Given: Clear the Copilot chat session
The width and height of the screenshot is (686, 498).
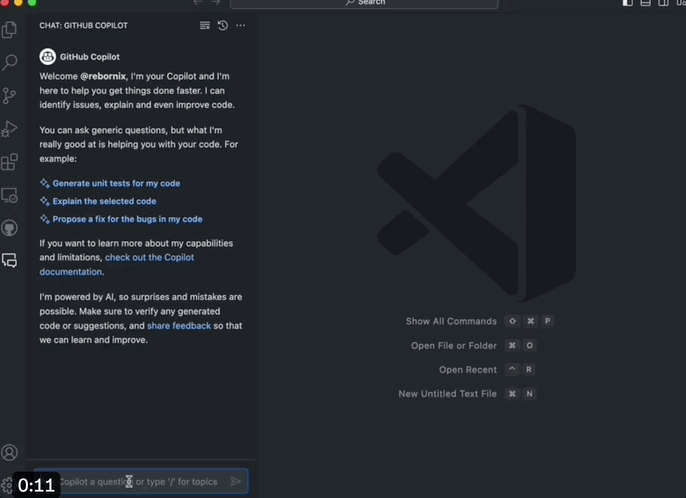Looking at the screenshot, I should pos(205,25).
